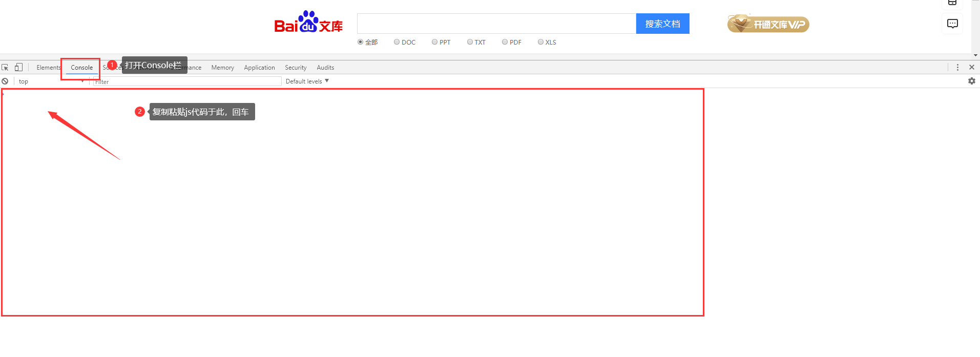Viewport: 980px width, 357px height.
Task: Click the 搜索文档 search button
Action: coord(663,24)
